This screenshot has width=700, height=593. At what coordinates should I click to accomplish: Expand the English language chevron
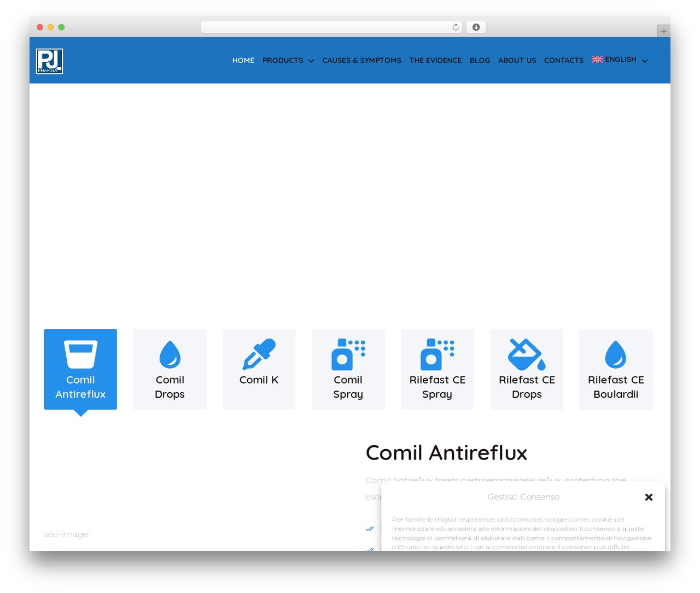pos(645,61)
